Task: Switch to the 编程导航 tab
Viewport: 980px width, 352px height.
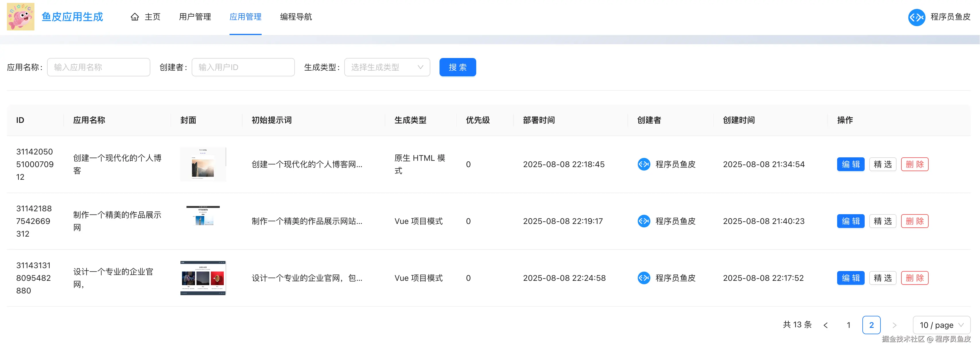Action: pos(295,17)
